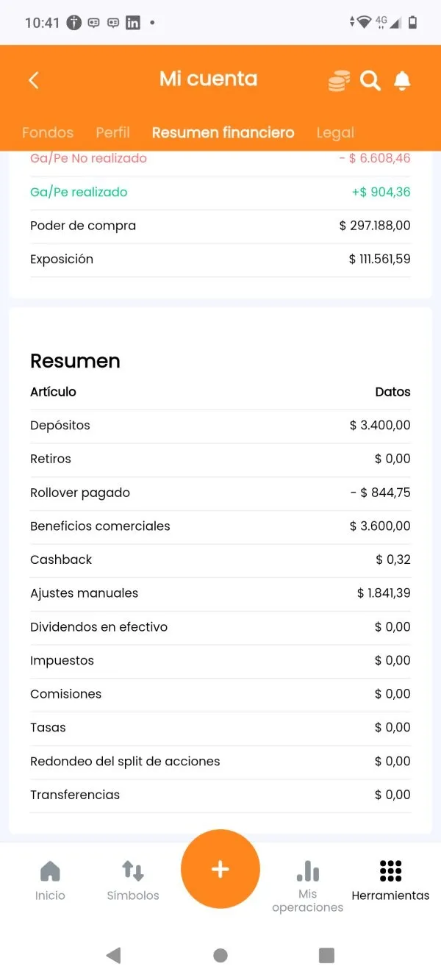Open search with magnifier icon
Image resolution: width=441 pixels, height=980 pixels.
coord(370,81)
